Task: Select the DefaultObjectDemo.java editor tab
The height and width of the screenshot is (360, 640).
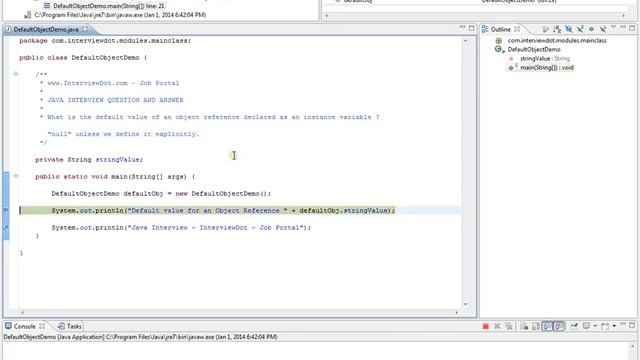Action: [x=46, y=29]
